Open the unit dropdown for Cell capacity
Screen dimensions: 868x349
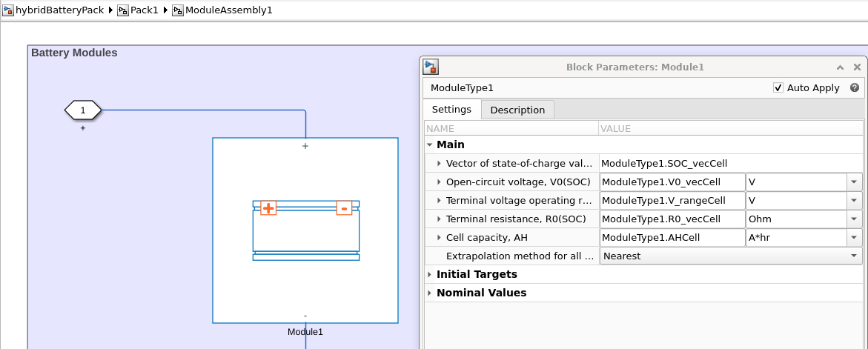853,237
